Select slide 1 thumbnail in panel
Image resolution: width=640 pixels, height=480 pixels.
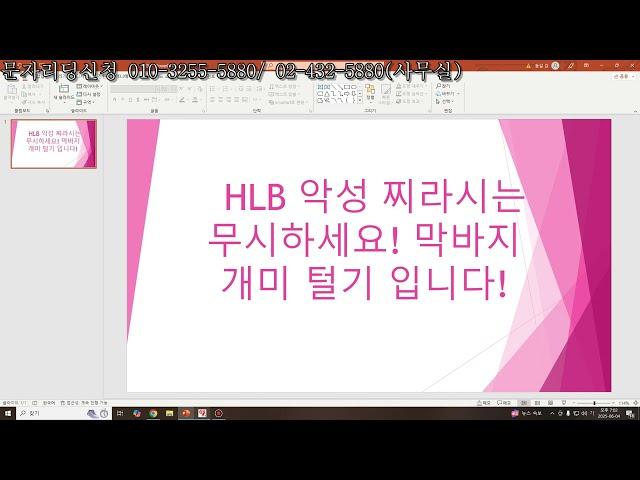53,144
